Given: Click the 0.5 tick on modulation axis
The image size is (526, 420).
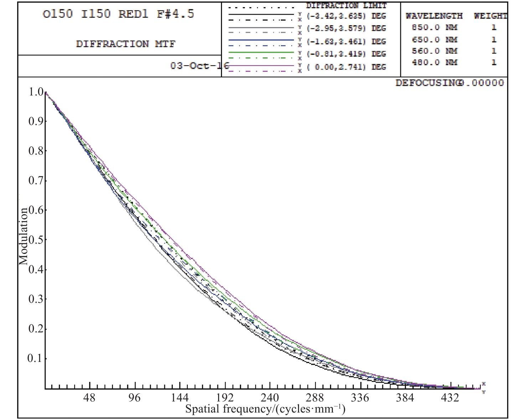Looking at the screenshot, I should coord(36,239).
